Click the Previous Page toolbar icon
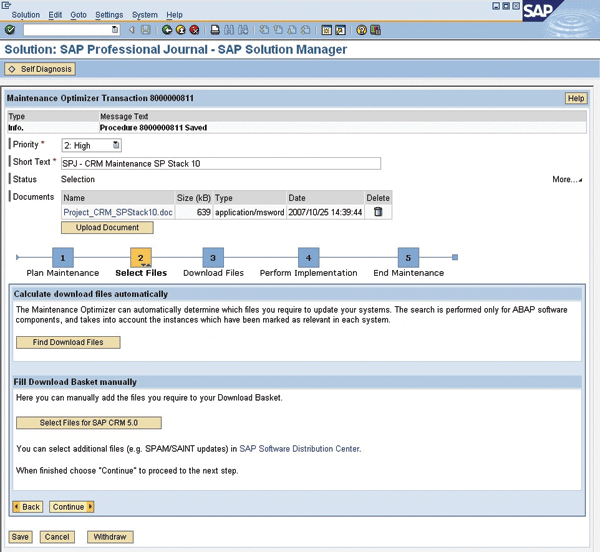The width and height of the screenshot is (600, 552). click(278, 30)
